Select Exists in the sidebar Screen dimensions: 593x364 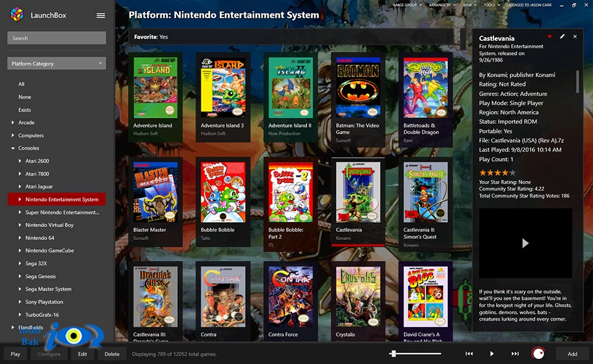click(25, 110)
